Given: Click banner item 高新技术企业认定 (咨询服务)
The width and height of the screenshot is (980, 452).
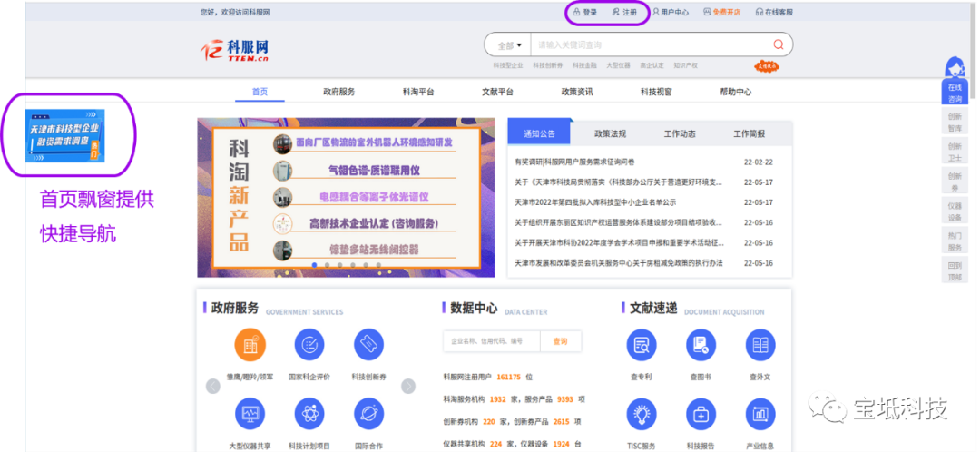Looking at the screenshot, I should 374,223.
